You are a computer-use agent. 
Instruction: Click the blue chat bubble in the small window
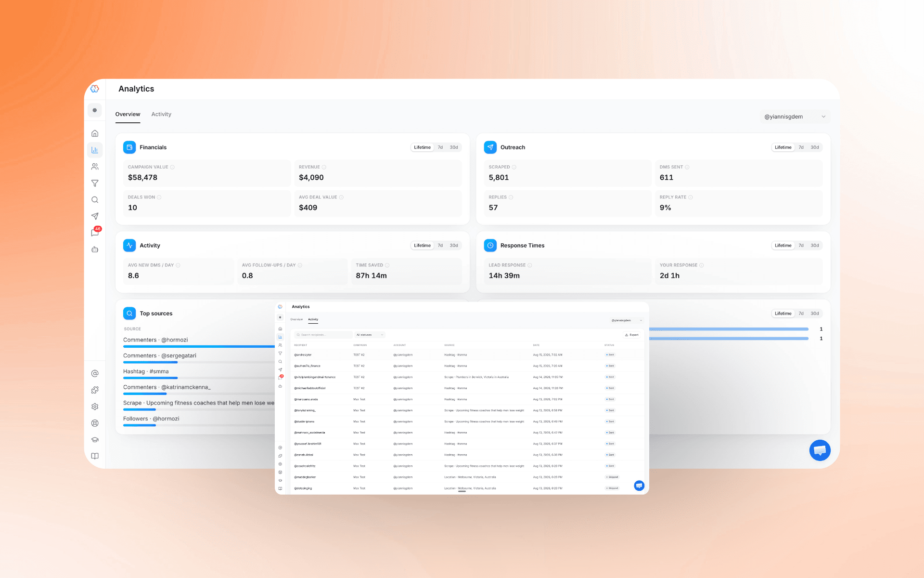639,486
